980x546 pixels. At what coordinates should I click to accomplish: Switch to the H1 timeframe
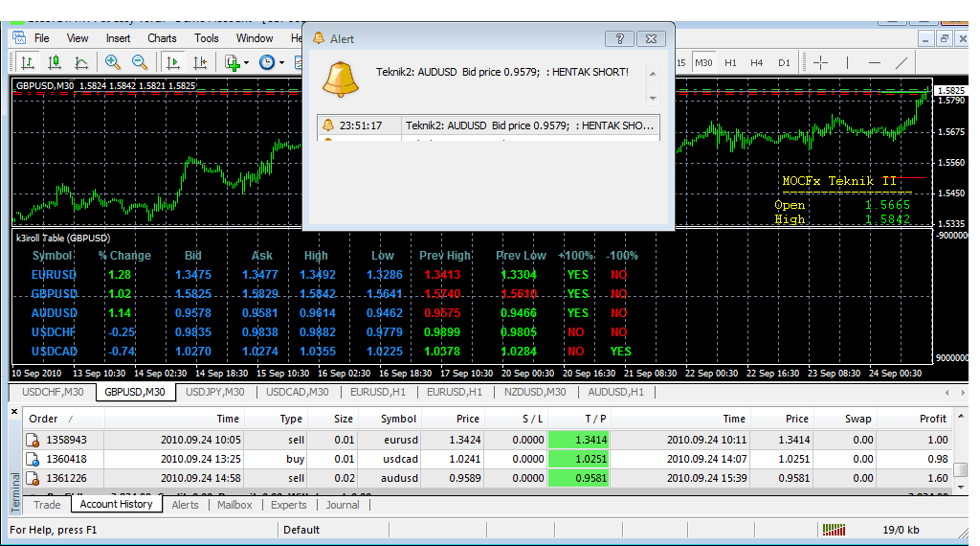[730, 62]
